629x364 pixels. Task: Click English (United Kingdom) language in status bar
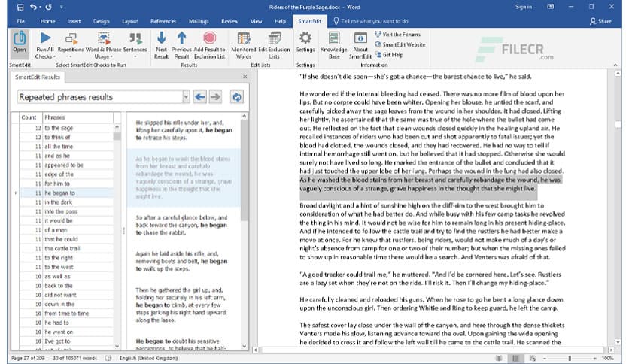(x=148, y=358)
